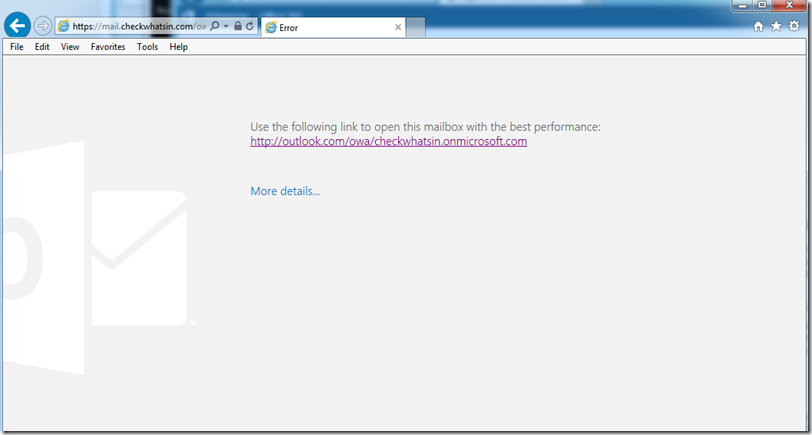812x435 pixels.
Task: Open the address bar autocomplete dropdown arrow
Action: pos(226,26)
